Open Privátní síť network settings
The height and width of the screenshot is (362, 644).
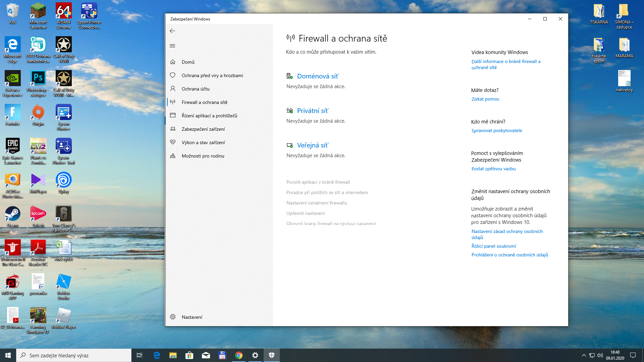313,111
